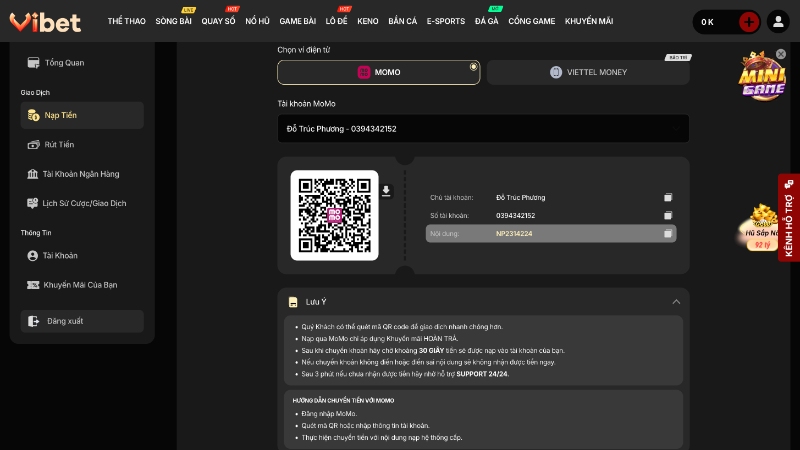Click the Vibet logo

tap(45, 22)
